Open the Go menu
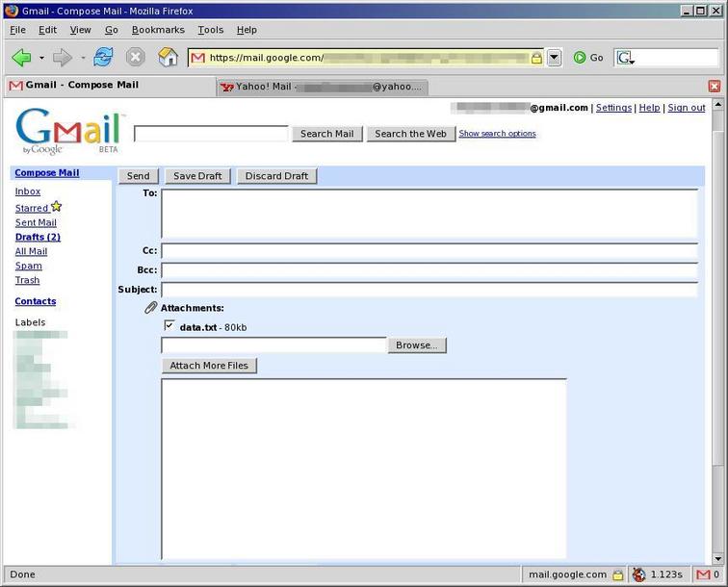This screenshot has height=587, width=728. coord(112,30)
